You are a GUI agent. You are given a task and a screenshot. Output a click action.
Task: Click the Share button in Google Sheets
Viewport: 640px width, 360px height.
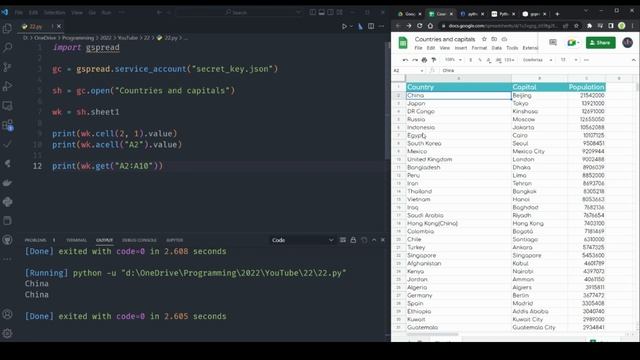(600, 42)
